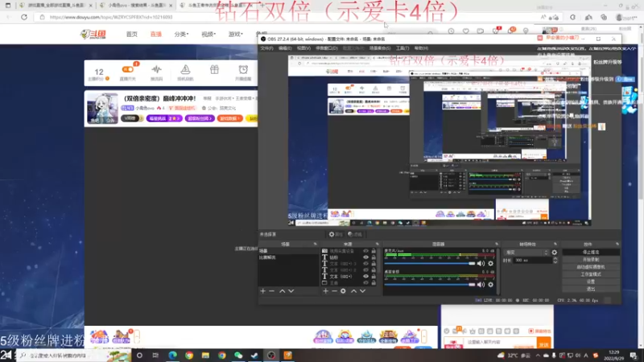This screenshot has width=644, height=362.
Task: Lock the last source in sources list
Action: (374, 282)
